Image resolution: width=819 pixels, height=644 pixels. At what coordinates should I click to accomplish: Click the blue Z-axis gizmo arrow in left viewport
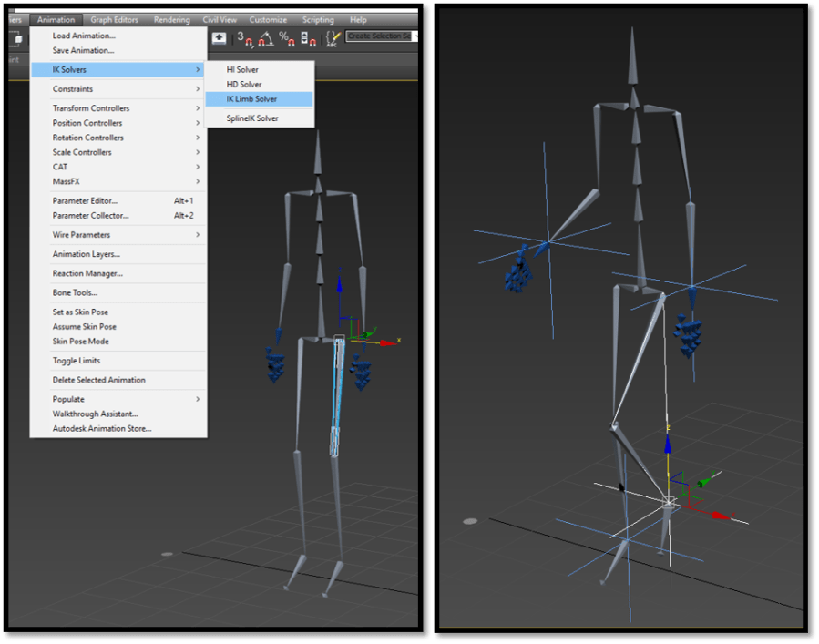click(x=339, y=287)
